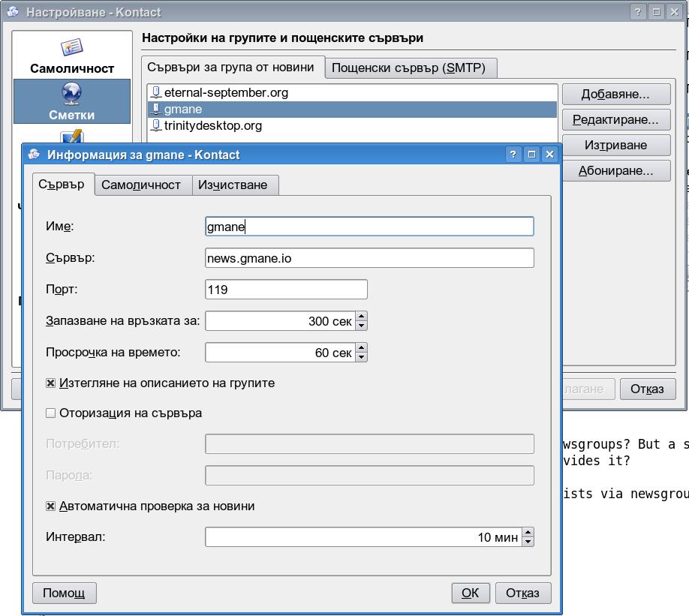689x616 pixels.
Task: Click the Добавяне... button
Action: point(615,94)
